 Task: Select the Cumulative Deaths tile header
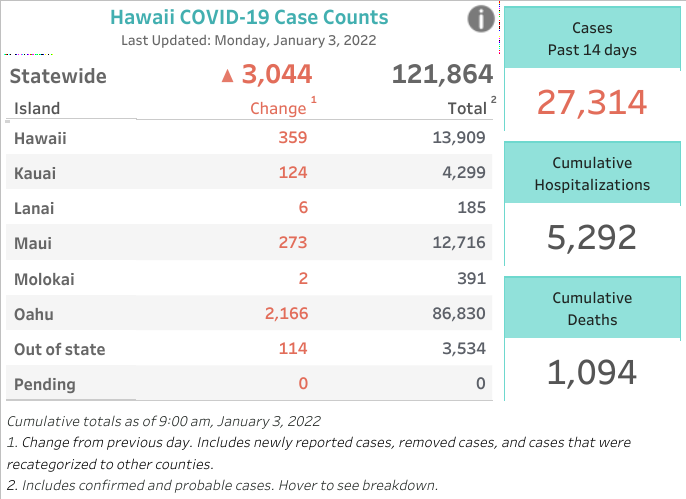(x=592, y=308)
